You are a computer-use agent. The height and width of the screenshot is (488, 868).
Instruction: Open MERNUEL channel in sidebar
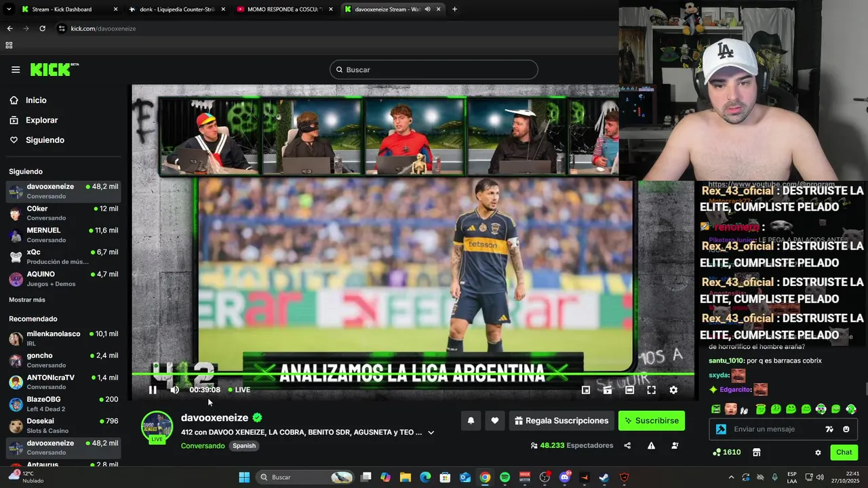coord(64,235)
